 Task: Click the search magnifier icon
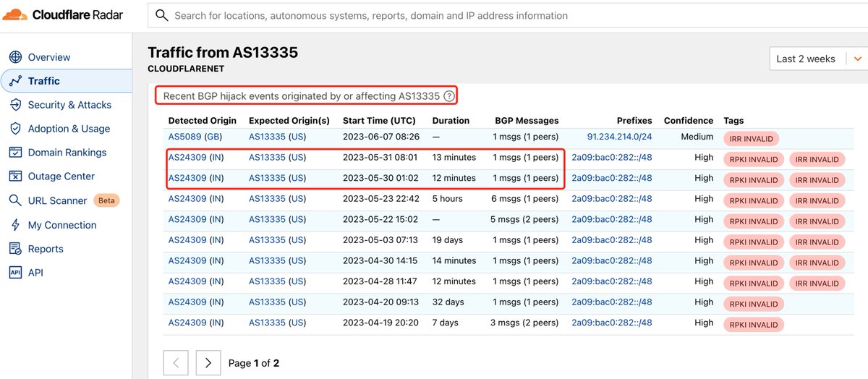coord(162,15)
